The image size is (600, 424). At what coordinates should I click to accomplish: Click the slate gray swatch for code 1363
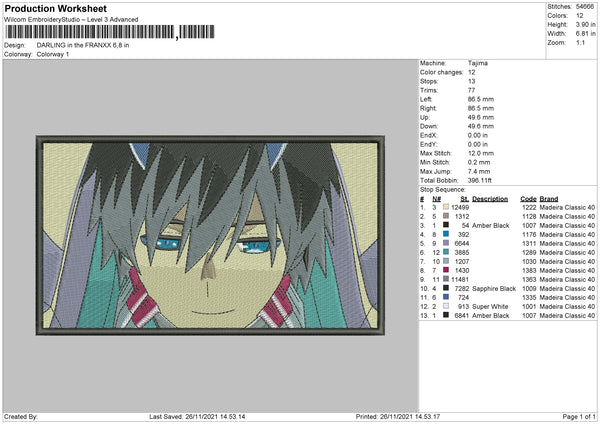pyautogui.click(x=446, y=279)
